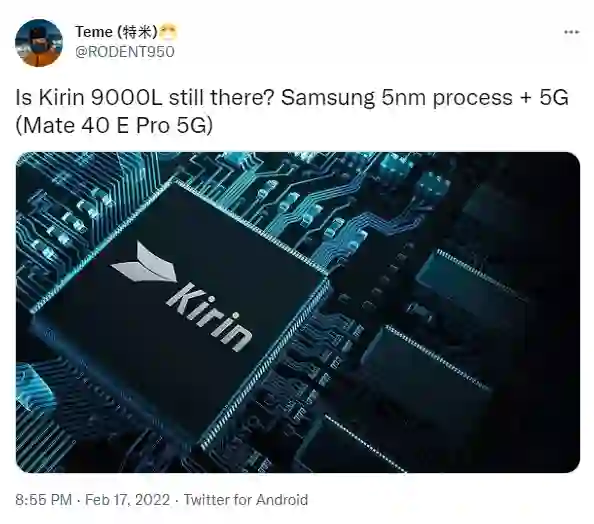Open the Twitter for Android source link
The image size is (594, 524).
point(246,500)
